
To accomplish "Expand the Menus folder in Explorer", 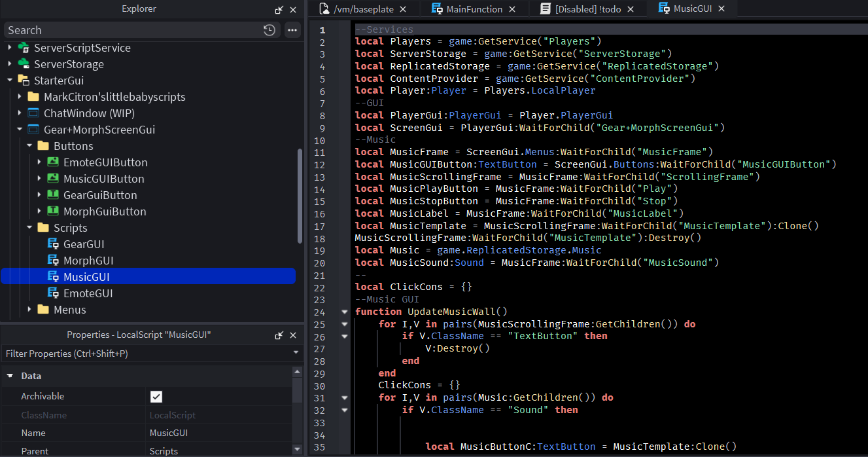I will 29,310.
